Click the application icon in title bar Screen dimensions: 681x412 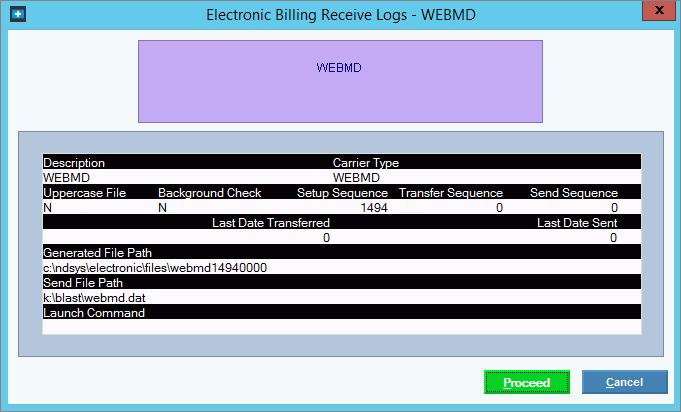[18, 14]
